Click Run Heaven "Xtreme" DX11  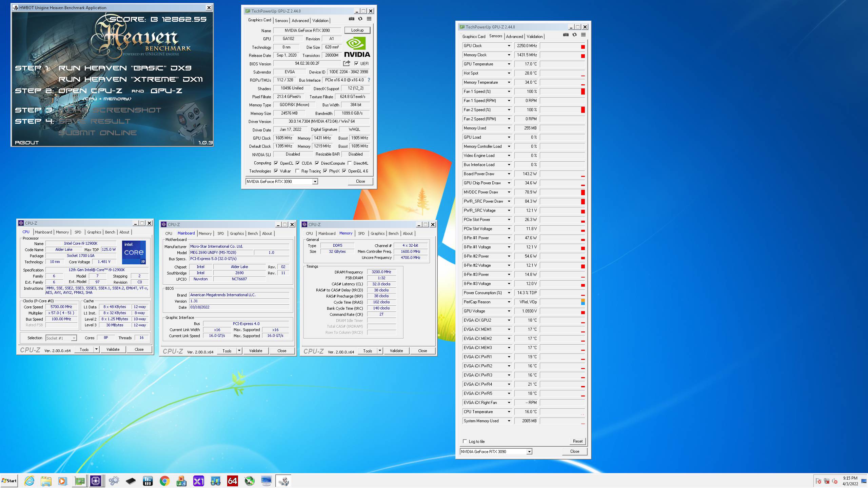click(x=131, y=79)
